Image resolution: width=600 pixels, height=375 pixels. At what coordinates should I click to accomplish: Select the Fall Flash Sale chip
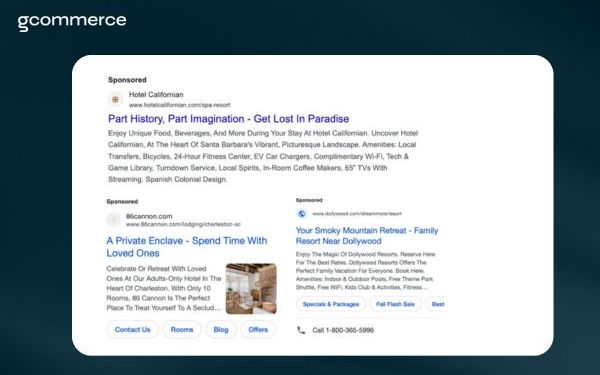395,304
